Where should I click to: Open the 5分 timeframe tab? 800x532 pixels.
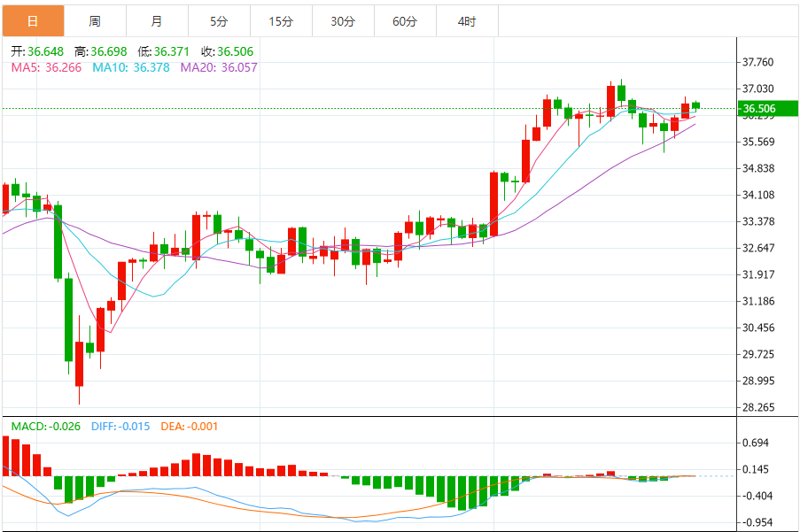pos(220,21)
